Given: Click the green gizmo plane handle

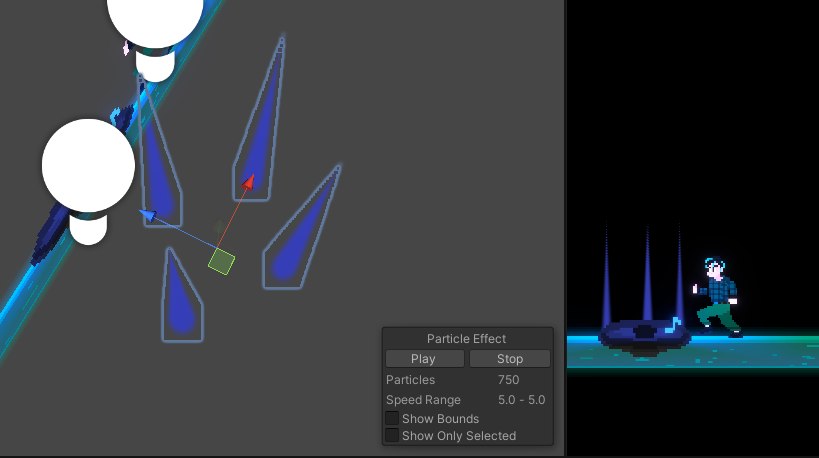Looking at the screenshot, I should click(221, 261).
